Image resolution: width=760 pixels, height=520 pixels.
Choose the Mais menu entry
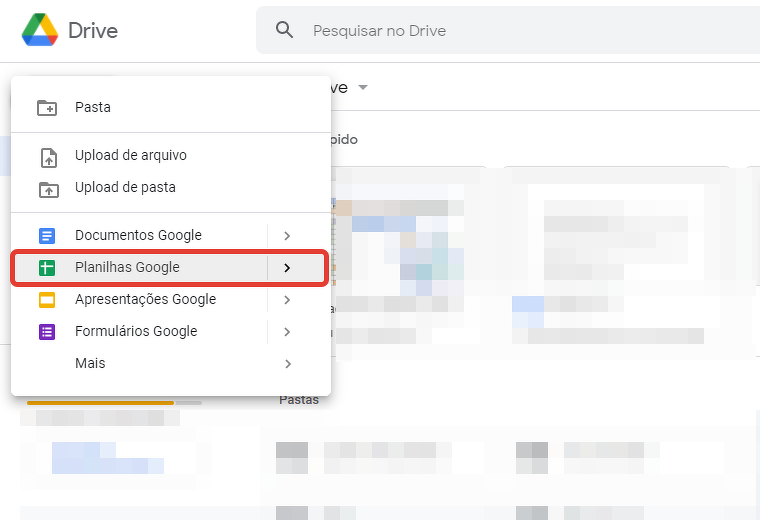(x=90, y=364)
